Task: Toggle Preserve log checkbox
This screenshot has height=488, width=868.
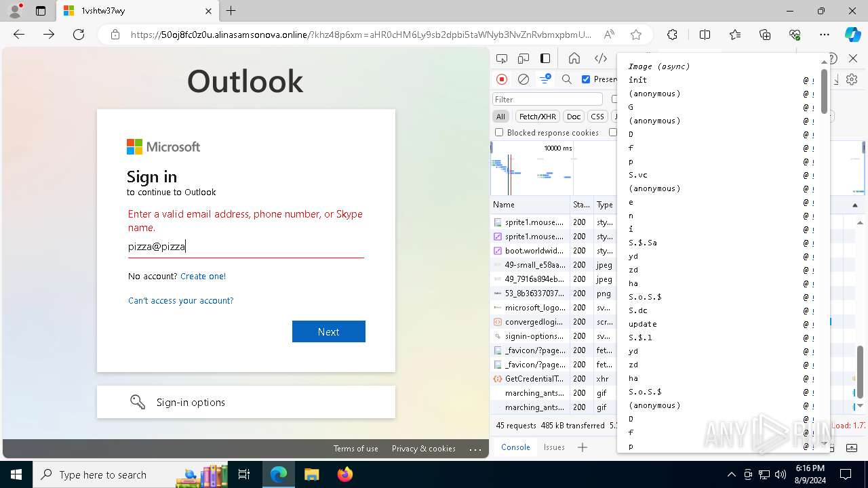Action: point(586,79)
